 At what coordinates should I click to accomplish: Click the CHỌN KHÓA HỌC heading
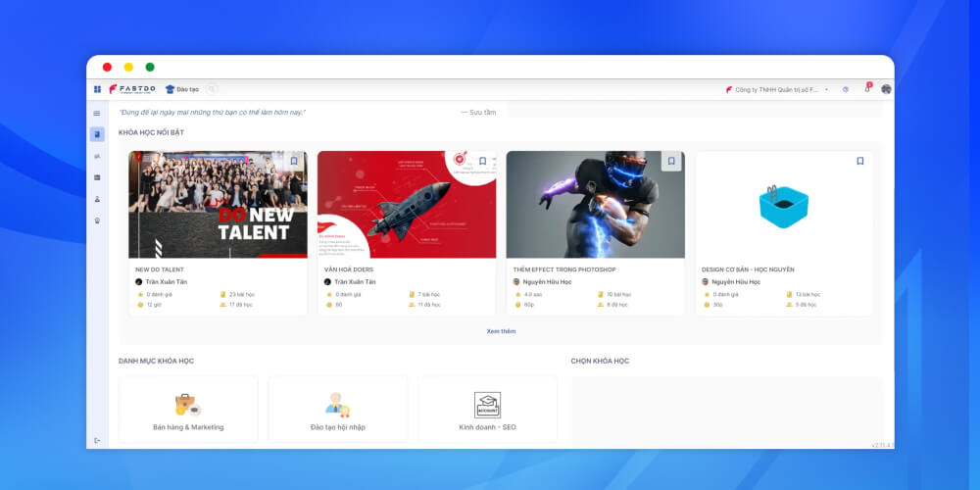click(x=600, y=362)
